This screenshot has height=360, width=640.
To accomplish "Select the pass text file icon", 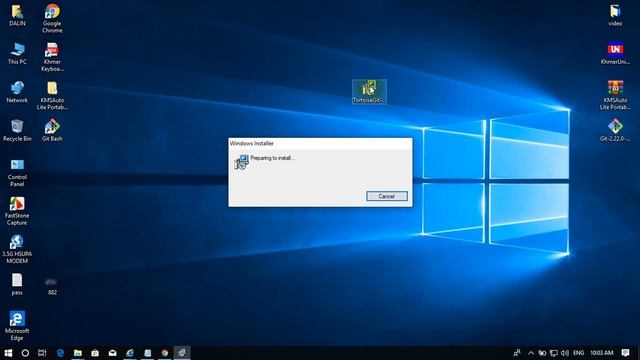I will (17, 284).
